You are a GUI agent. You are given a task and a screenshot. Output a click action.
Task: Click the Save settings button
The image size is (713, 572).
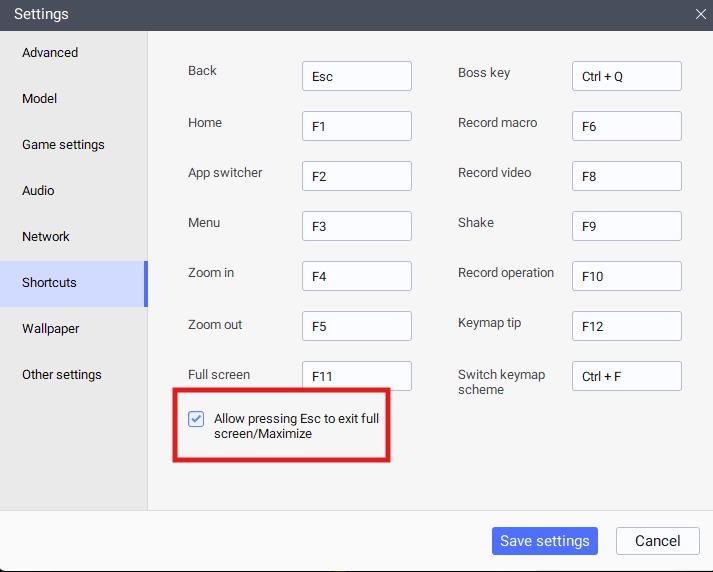tap(545, 541)
